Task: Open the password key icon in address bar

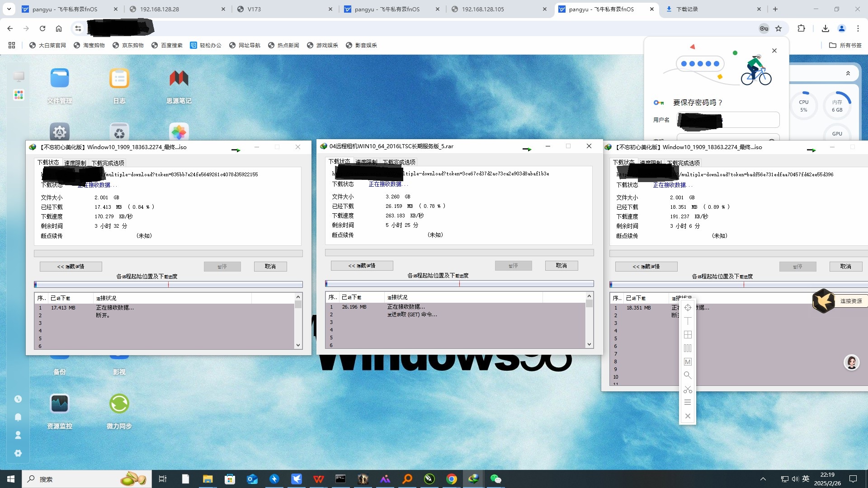Action: [x=764, y=28]
